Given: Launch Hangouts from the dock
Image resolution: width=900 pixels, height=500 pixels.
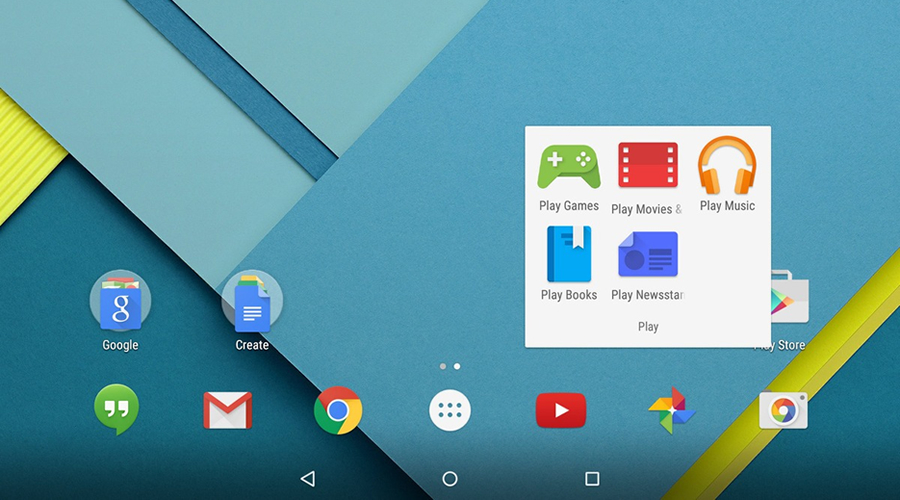Looking at the screenshot, I should pos(117,409).
